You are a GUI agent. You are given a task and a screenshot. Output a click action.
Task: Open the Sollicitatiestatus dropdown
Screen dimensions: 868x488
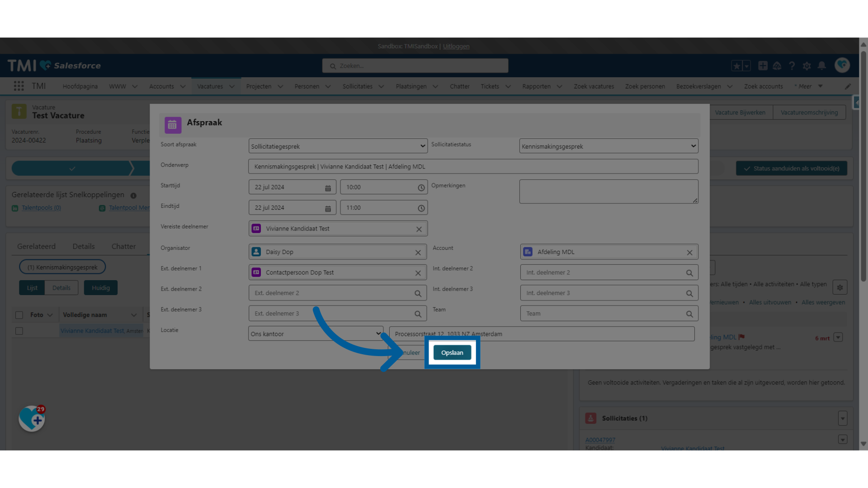608,146
